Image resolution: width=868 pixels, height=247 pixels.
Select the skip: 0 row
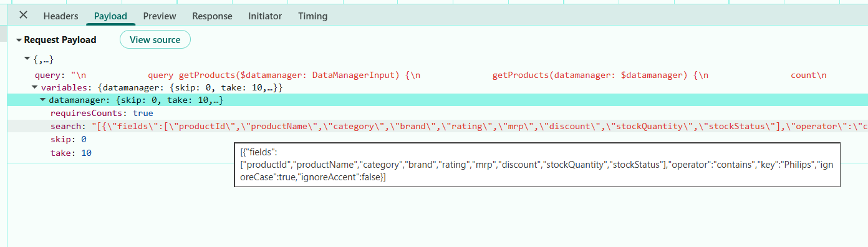[x=438, y=139]
